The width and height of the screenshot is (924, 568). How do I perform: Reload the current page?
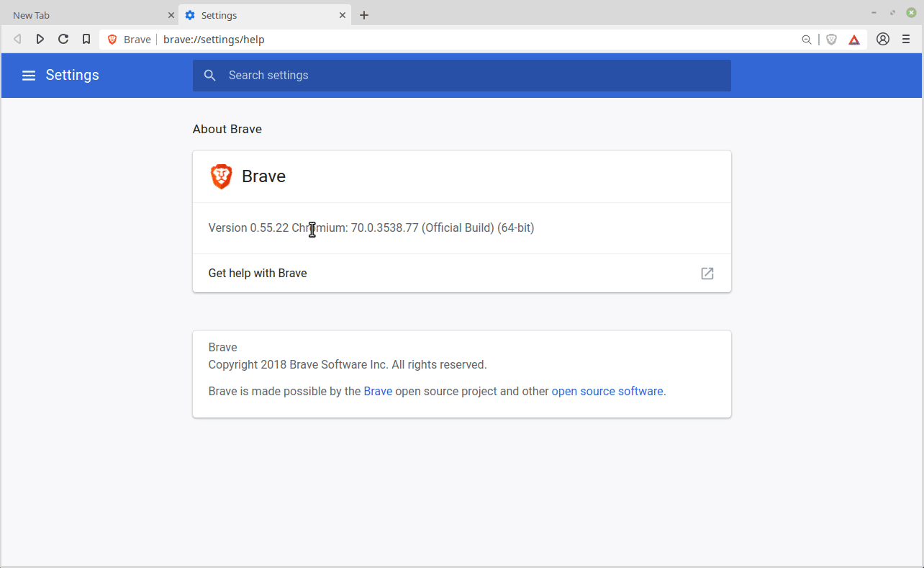[63, 40]
